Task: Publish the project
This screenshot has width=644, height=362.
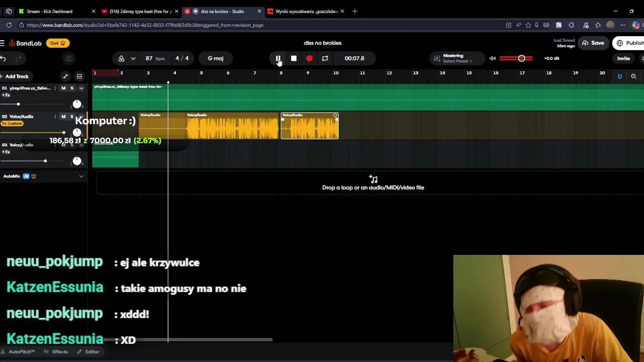Action: point(629,43)
